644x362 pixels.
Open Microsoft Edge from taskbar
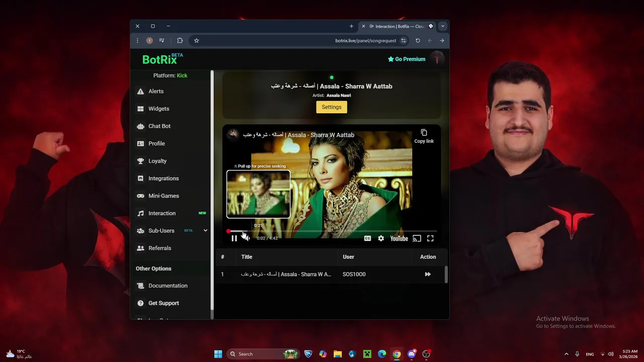(x=382, y=354)
